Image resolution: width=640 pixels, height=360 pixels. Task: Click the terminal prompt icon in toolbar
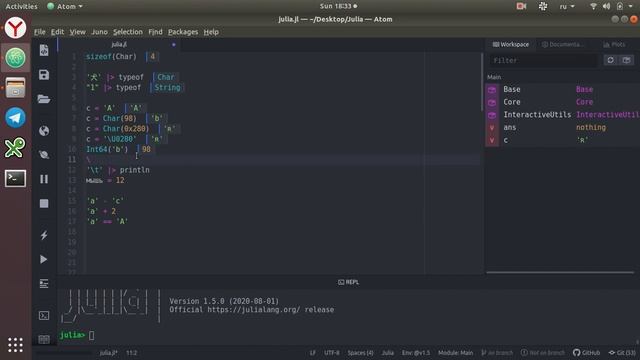click(44, 316)
